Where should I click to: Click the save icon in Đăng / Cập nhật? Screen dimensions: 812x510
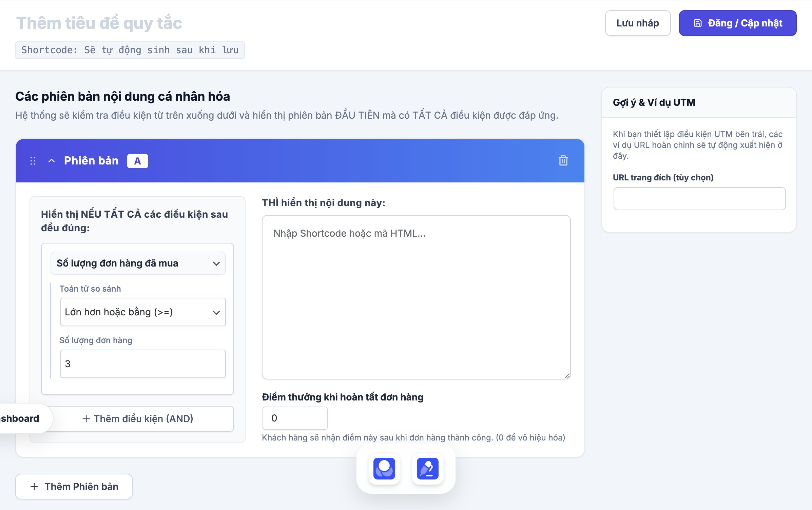point(698,23)
